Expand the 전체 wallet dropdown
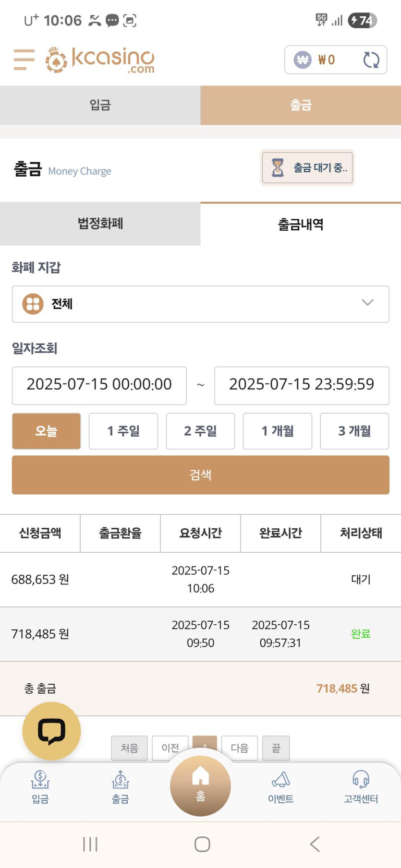 [200, 304]
